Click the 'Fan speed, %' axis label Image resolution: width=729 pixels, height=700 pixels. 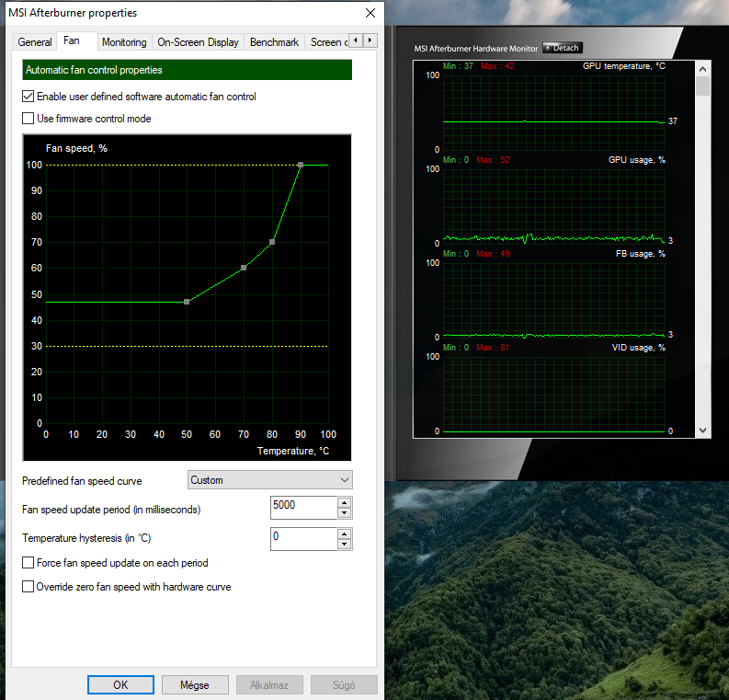[76, 148]
